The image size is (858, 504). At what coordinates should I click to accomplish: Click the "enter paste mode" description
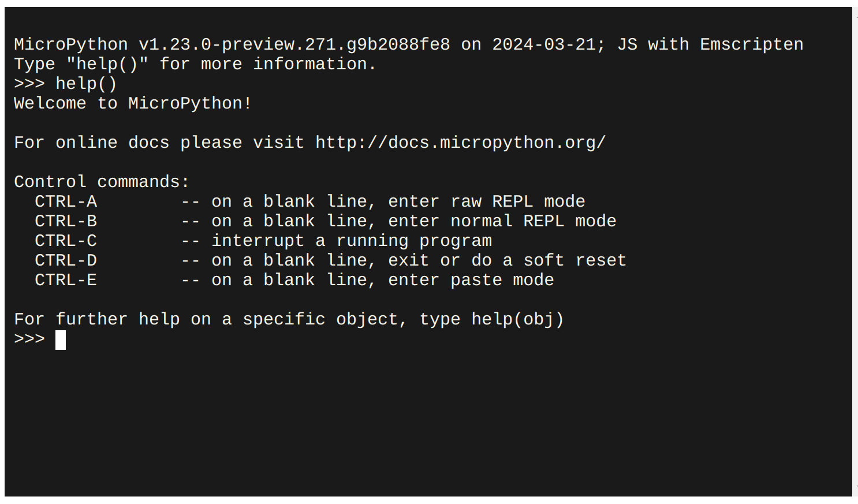[471, 280]
